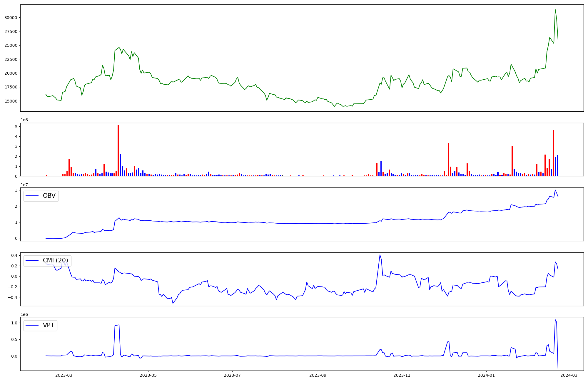Click the 2023-03 date axis label

[x=64, y=375]
